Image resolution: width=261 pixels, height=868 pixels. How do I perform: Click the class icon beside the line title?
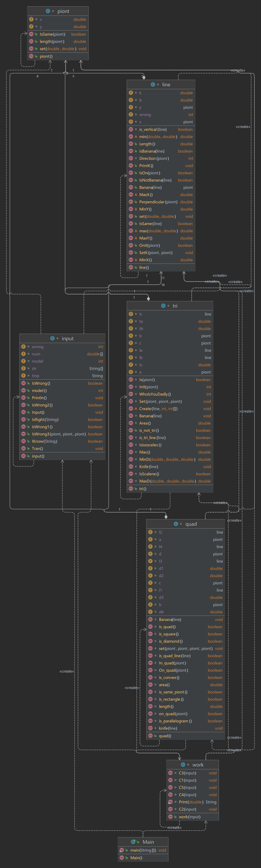(x=153, y=85)
